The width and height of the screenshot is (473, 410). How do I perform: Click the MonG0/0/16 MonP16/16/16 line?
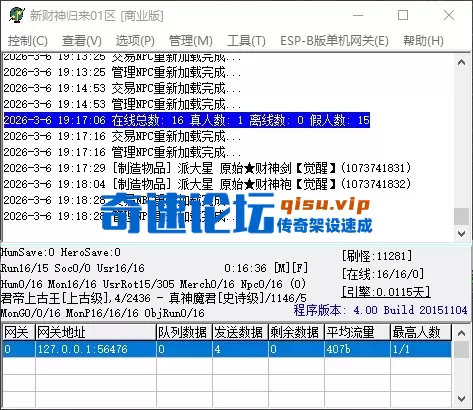coord(103,313)
